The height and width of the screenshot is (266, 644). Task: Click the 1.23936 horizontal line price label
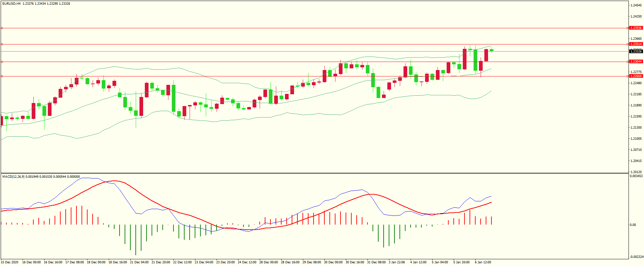click(636, 28)
